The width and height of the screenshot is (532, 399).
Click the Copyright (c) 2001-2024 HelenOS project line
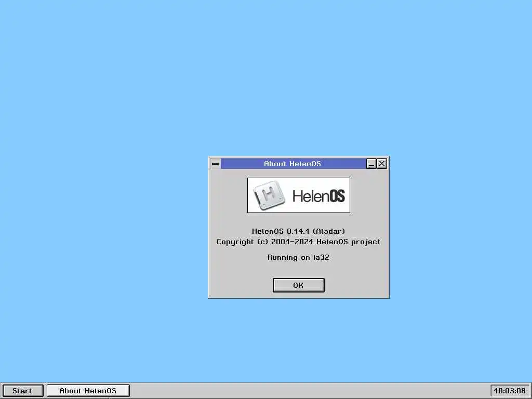tap(299, 242)
